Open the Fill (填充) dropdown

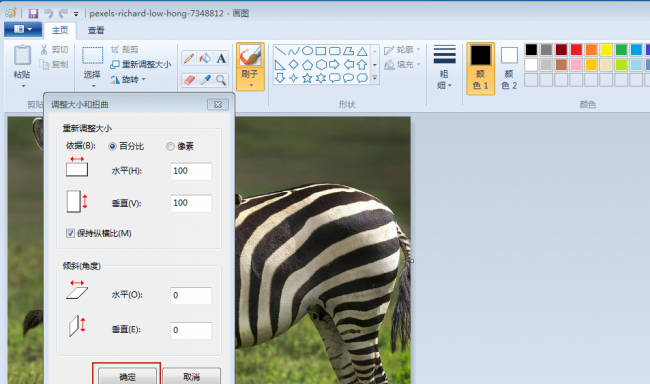[403, 65]
